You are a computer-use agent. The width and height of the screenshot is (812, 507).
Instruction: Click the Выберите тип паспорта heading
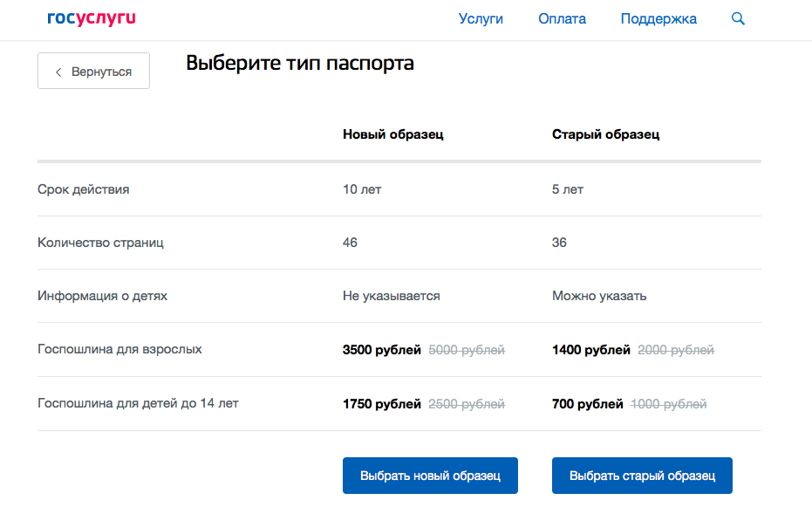click(x=299, y=64)
